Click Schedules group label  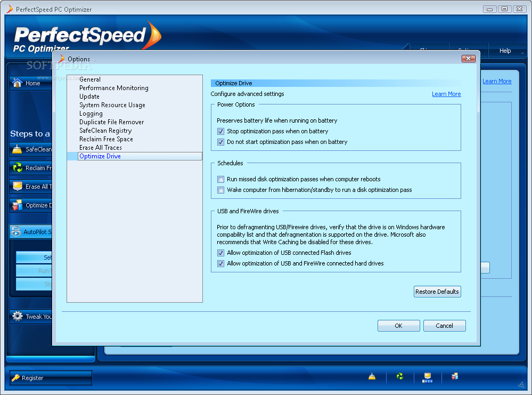click(230, 163)
